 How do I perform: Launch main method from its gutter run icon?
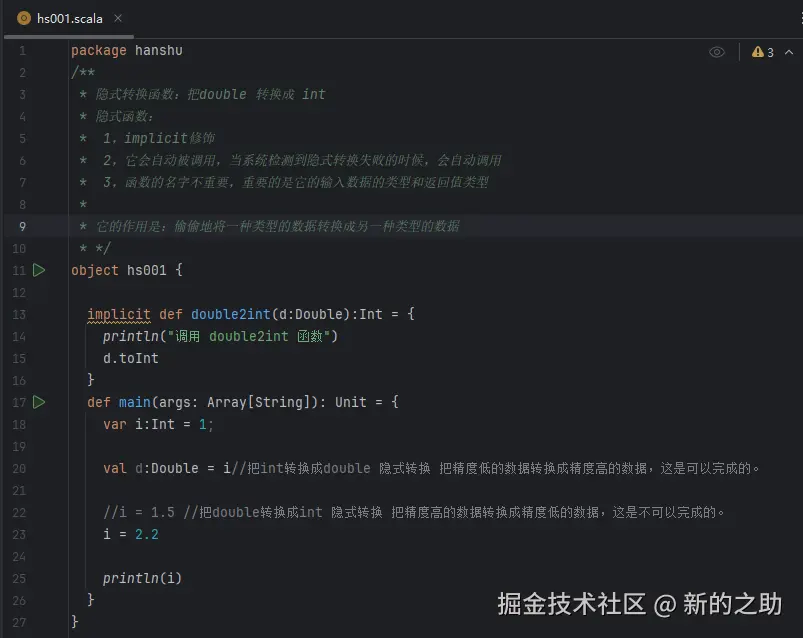(x=38, y=402)
